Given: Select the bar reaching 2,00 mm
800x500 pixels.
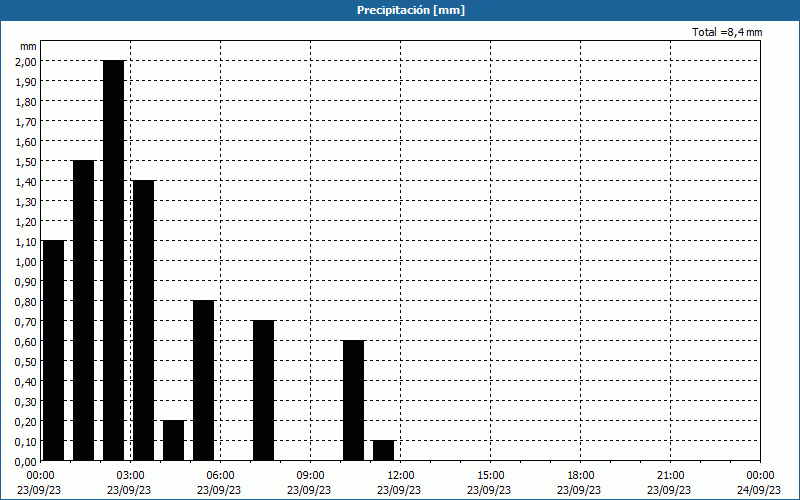Looking at the screenshot, I should click(114, 261).
